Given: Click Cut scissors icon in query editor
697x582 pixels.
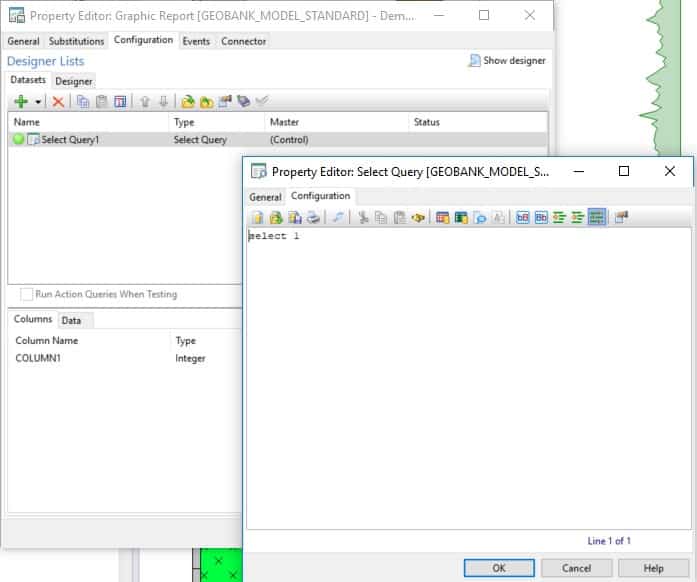Looking at the screenshot, I should pos(364,217).
